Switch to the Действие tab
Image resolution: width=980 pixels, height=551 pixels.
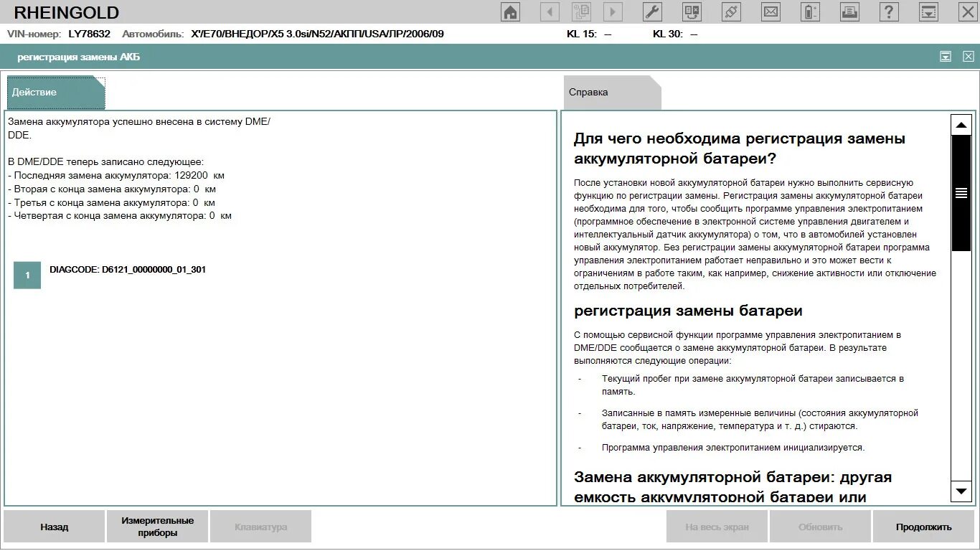(56, 93)
